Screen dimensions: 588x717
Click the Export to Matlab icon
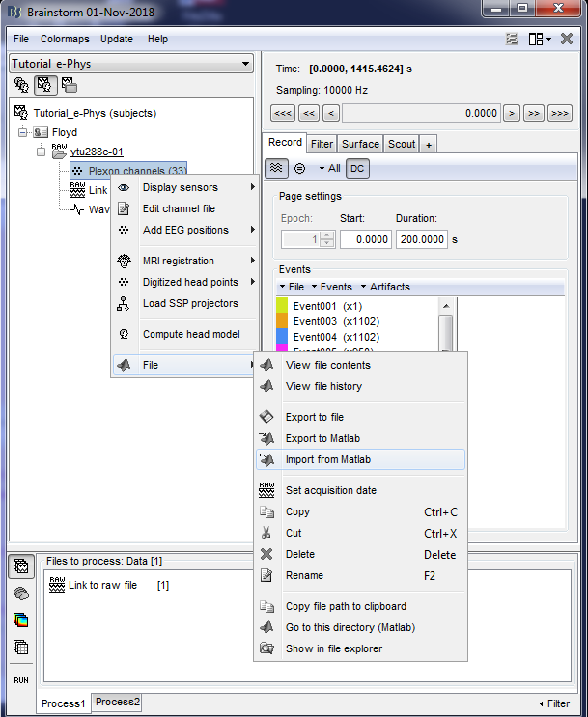click(x=267, y=438)
